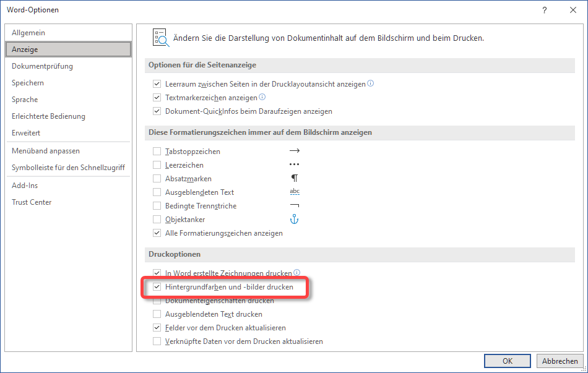Open Symbolleiste für den Schnellzugriff settings
Image resolution: width=588 pixels, height=373 pixels.
[68, 168]
